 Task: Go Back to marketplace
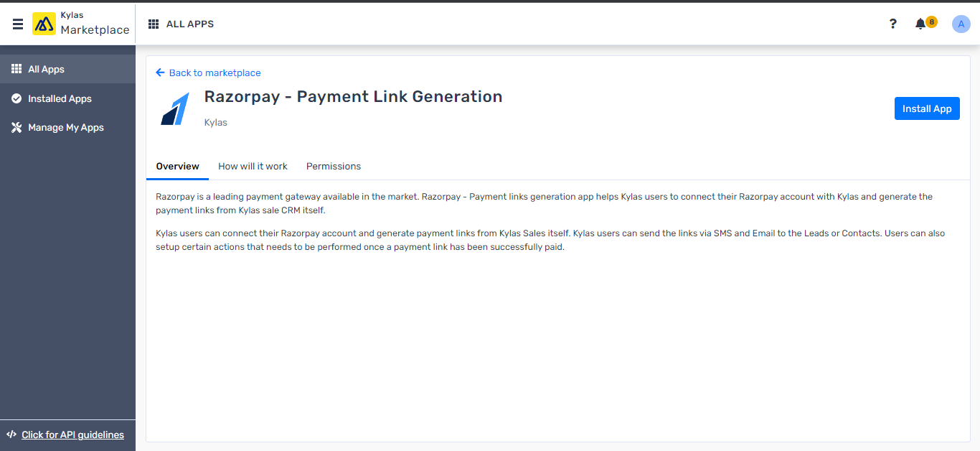[x=208, y=73]
